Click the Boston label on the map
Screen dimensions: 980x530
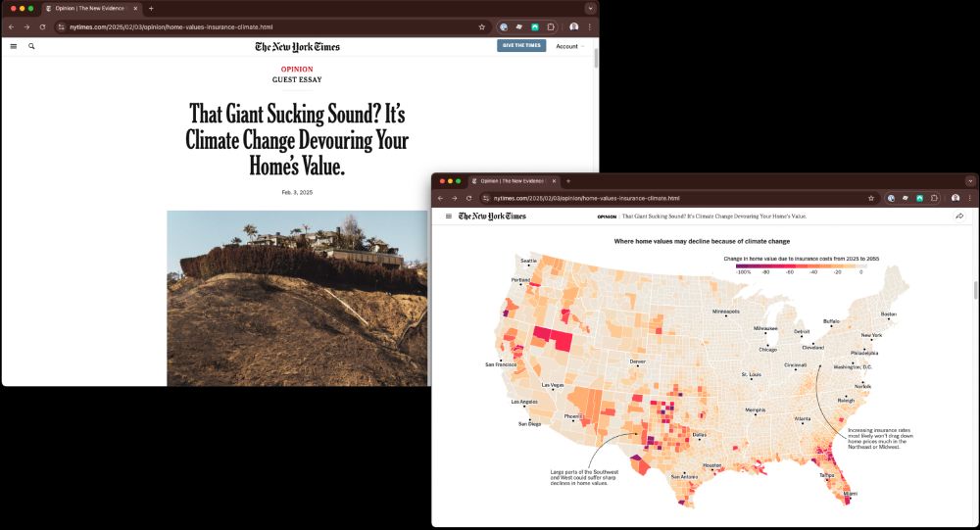click(888, 314)
